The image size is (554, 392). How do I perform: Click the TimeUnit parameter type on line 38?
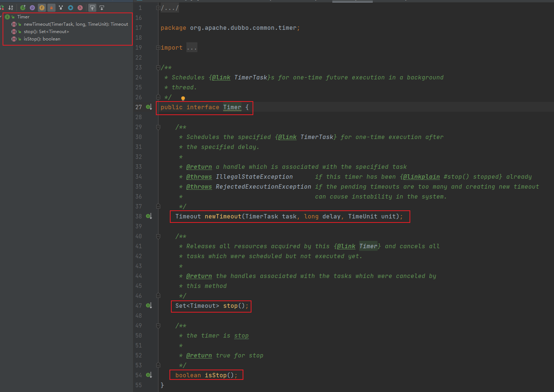pyautogui.click(x=363, y=216)
